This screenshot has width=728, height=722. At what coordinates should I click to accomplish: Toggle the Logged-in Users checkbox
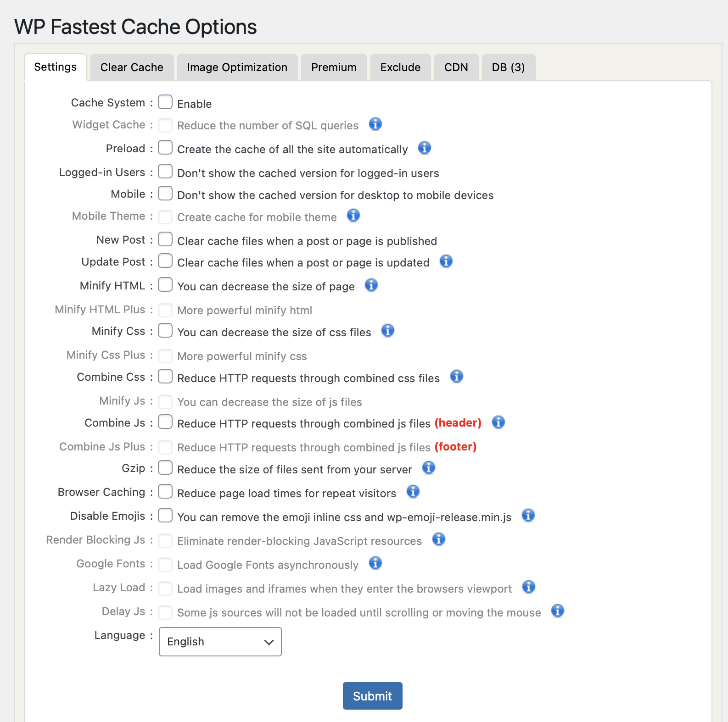[165, 172]
